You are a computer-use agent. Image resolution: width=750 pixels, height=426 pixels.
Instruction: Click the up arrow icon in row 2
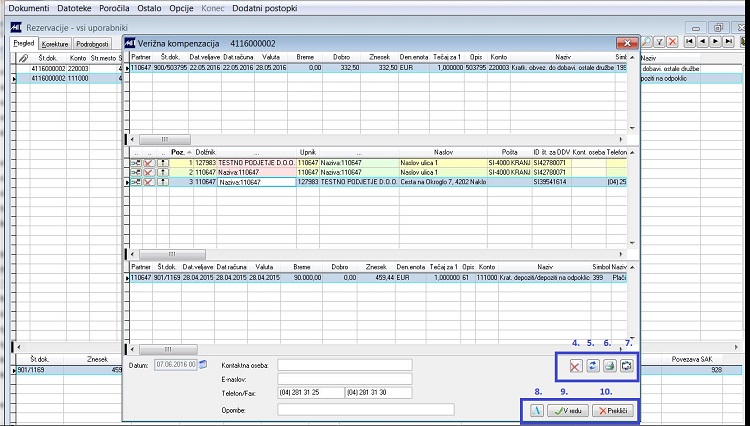click(x=163, y=172)
